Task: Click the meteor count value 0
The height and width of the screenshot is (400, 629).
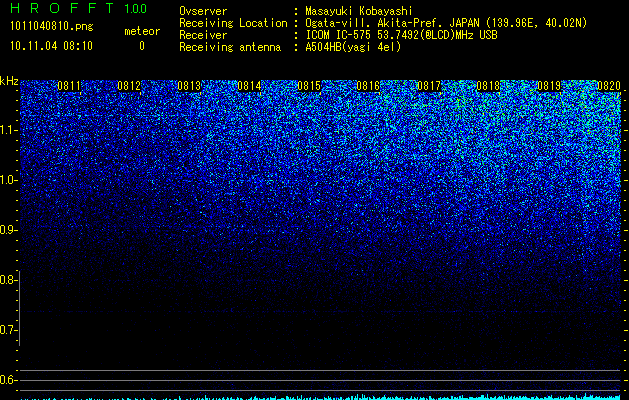Action: pyautogui.click(x=142, y=46)
